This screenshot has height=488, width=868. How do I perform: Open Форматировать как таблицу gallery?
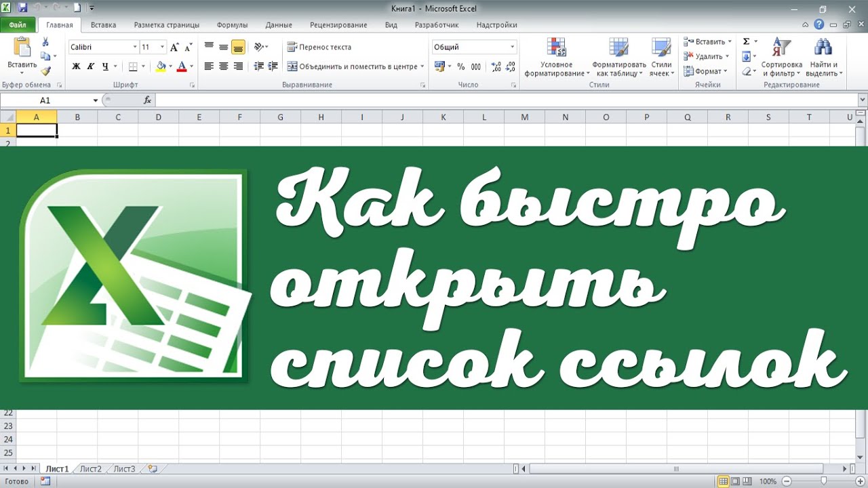tap(618, 57)
